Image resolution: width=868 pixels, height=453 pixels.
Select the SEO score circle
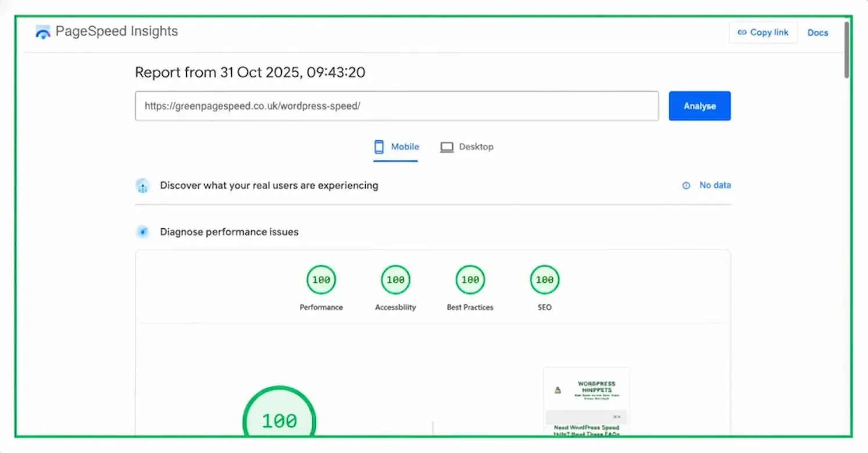click(x=544, y=280)
